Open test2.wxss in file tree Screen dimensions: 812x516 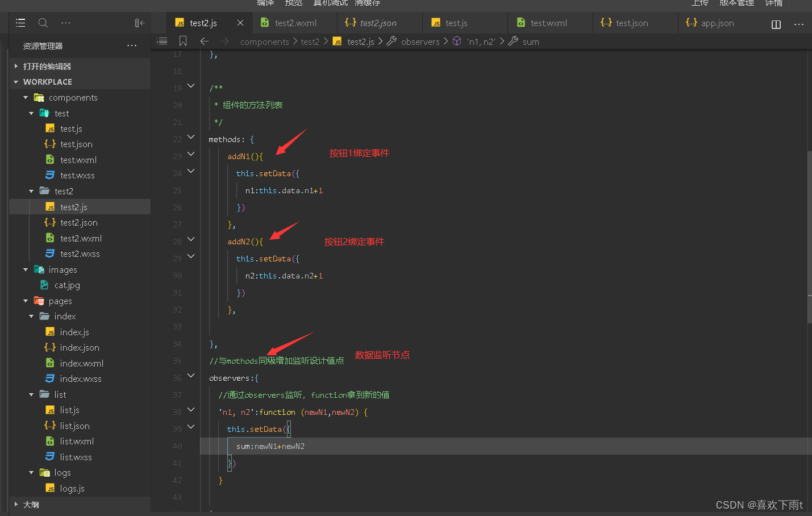click(80, 254)
